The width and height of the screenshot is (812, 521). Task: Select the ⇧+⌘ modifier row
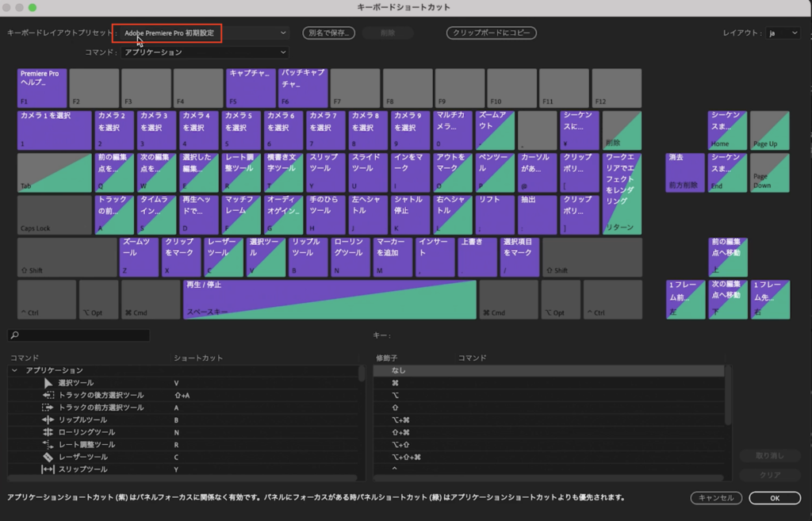click(549, 432)
